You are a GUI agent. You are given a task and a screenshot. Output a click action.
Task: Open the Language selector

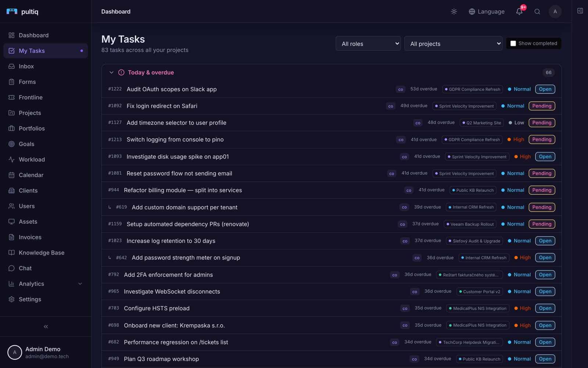tap(487, 11)
